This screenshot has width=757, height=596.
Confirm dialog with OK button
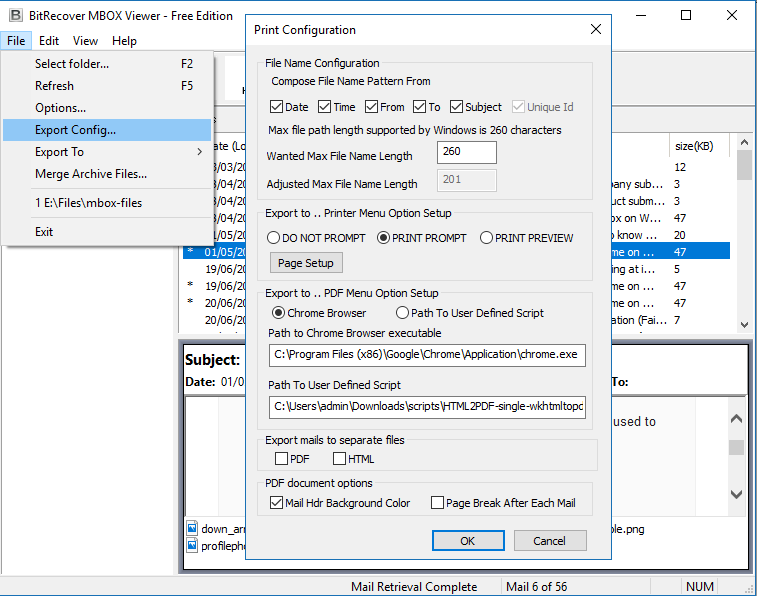click(468, 541)
